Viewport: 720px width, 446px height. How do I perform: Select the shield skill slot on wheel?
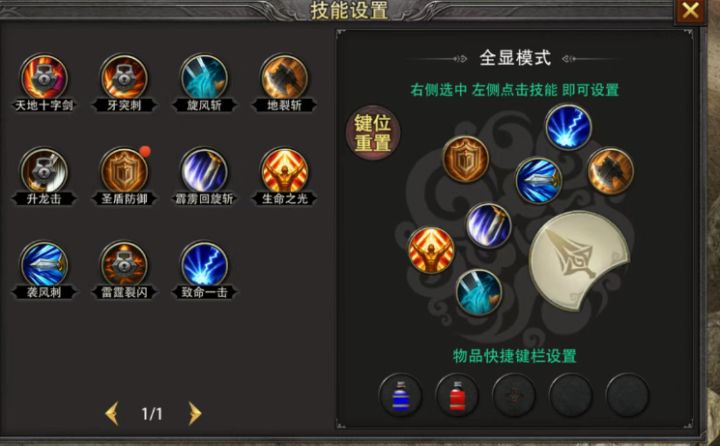coord(466,159)
